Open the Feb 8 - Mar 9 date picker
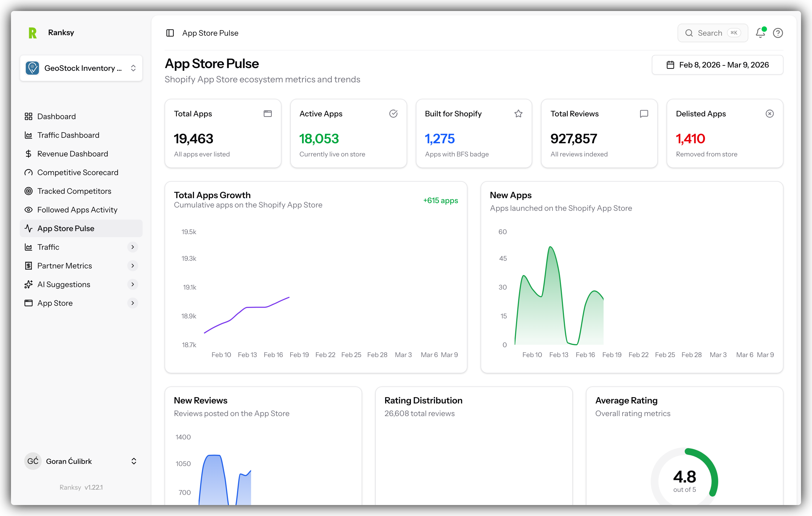Screen dimensions: 812x516 717,65
